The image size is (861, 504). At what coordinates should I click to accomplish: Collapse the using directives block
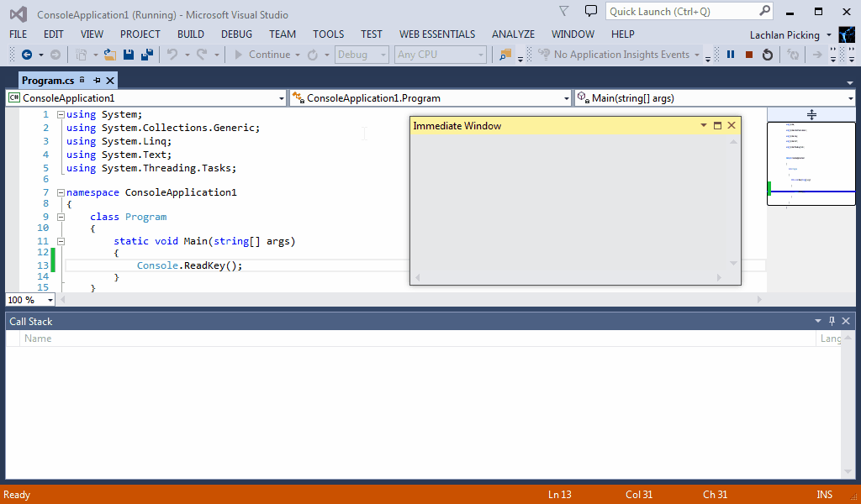pos(61,114)
